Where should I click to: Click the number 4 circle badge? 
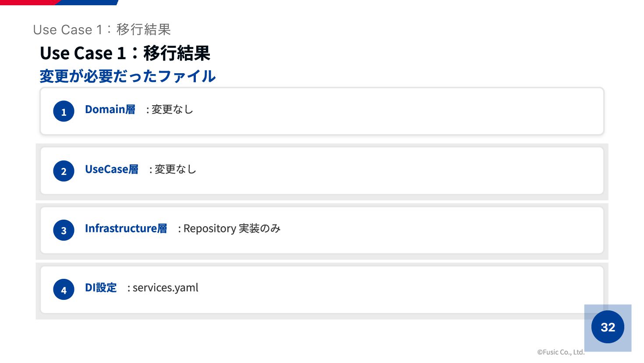click(64, 290)
